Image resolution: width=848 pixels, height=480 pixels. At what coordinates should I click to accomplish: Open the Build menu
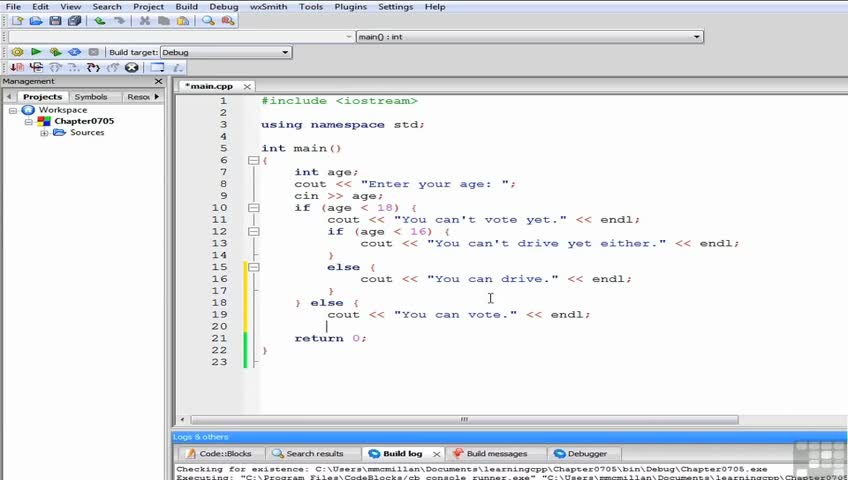[x=187, y=6]
